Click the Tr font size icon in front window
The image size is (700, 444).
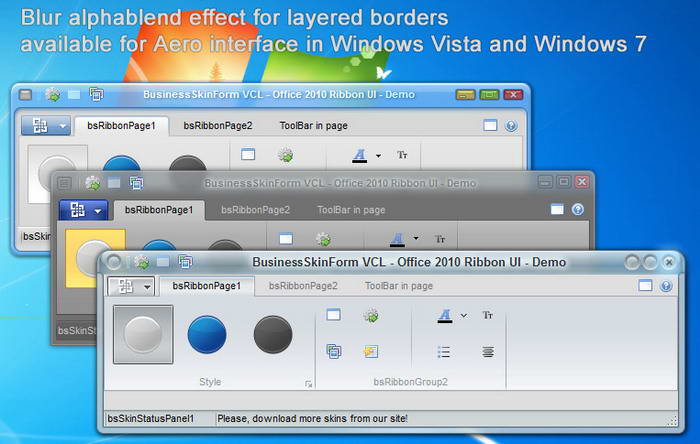[488, 315]
